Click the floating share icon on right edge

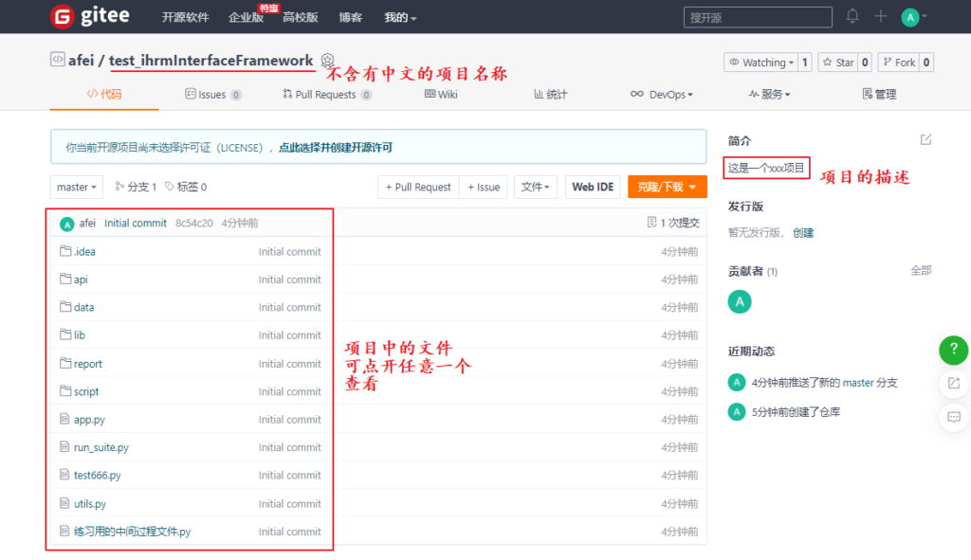953,383
